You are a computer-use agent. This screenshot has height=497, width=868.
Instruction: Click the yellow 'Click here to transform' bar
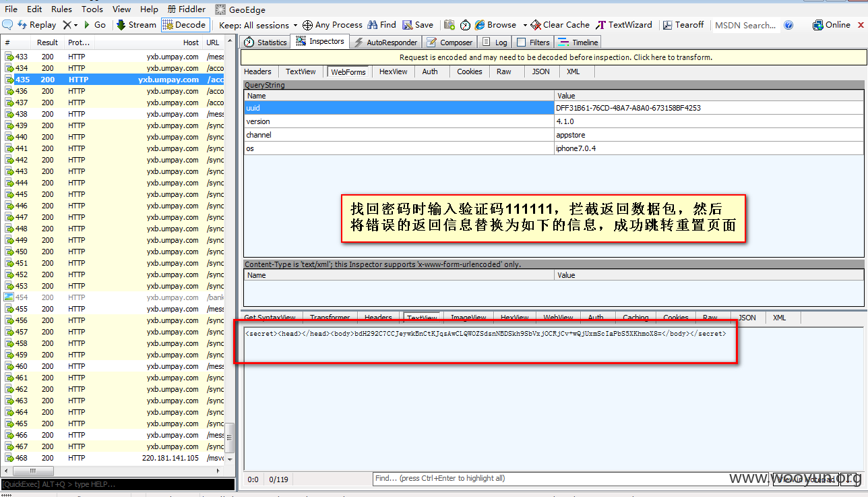[x=555, y=57]
